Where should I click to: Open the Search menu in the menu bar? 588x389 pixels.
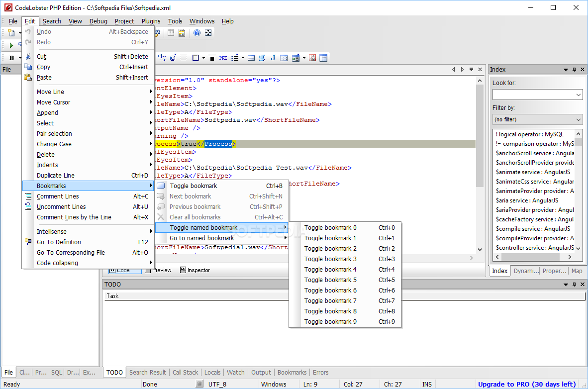pyautogui.click(x=52, y=21)
